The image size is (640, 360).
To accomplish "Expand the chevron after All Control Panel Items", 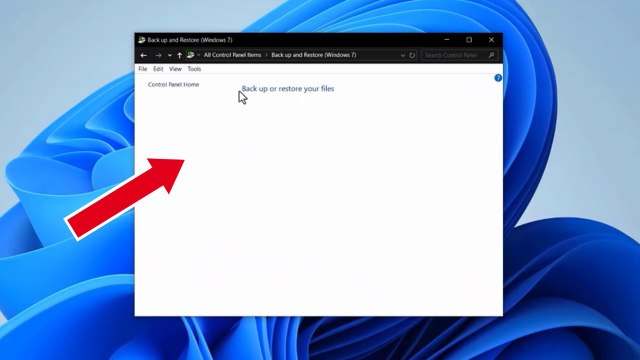I will [267, 55].
